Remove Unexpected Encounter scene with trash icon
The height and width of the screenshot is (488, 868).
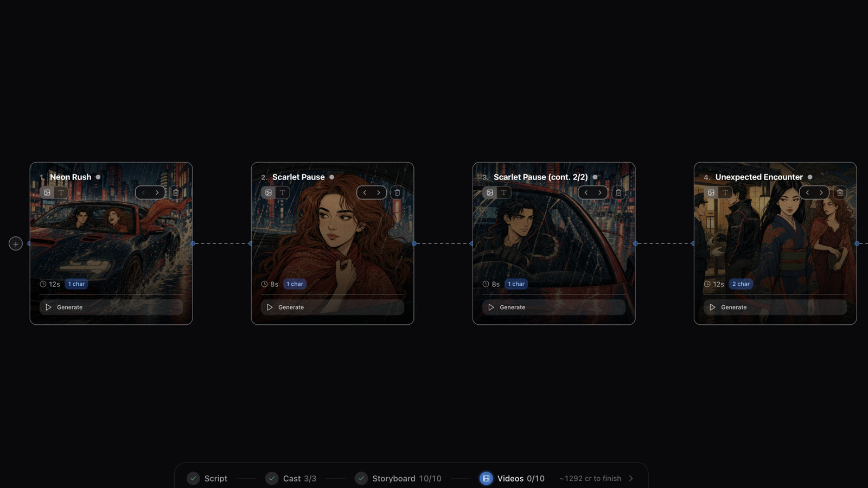(x=840, y=192)
